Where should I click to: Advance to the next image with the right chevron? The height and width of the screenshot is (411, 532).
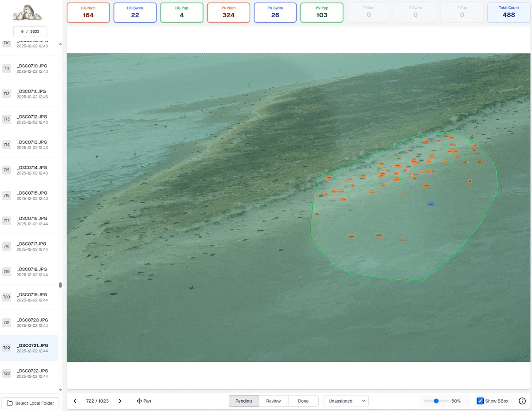click(120, 401)
